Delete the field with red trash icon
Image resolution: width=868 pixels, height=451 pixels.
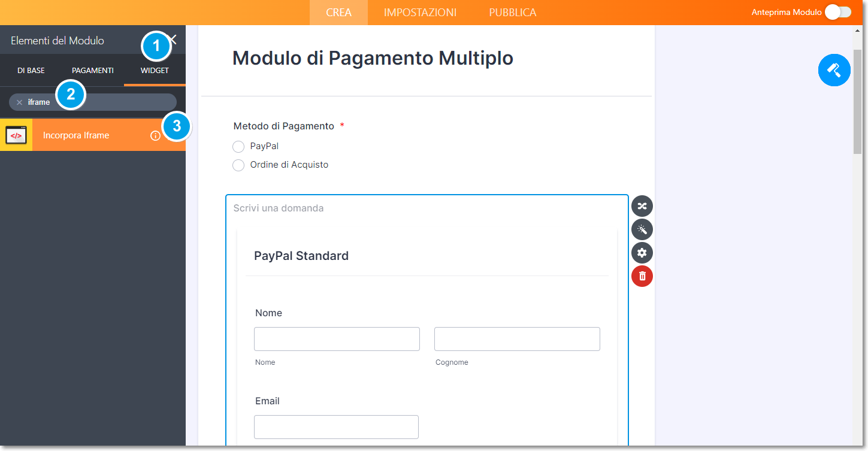coord(642,276)
